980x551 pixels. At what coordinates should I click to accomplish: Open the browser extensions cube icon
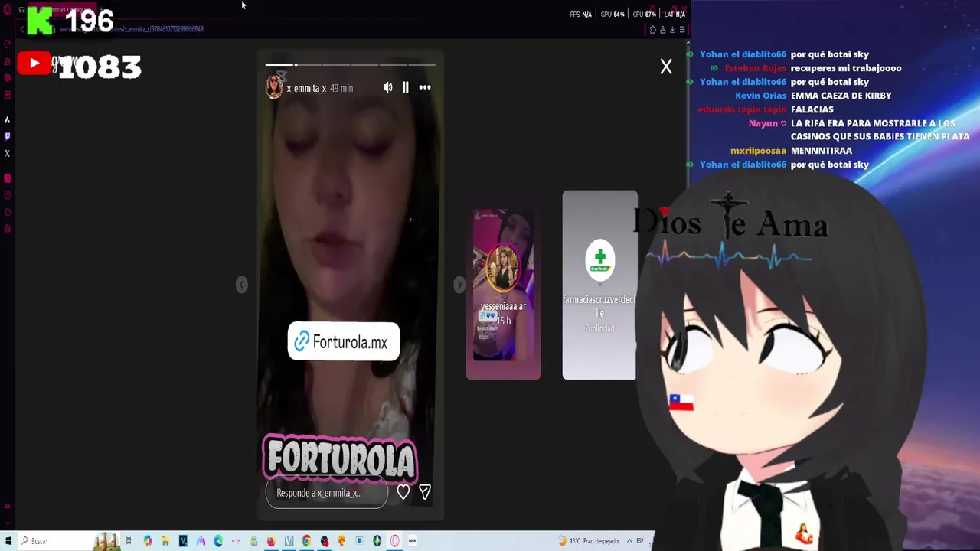653,30
